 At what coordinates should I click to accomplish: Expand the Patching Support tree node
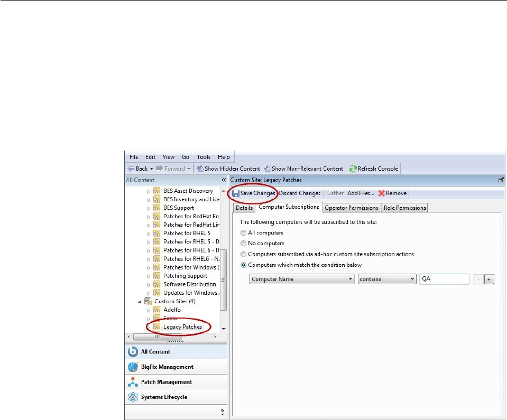point(149,276)
